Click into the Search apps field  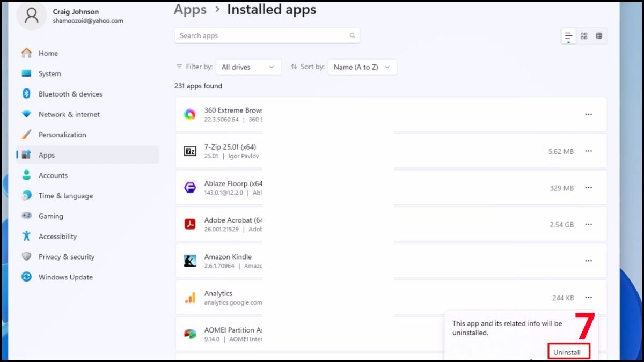pyautogui.click(x=267, y=35)
